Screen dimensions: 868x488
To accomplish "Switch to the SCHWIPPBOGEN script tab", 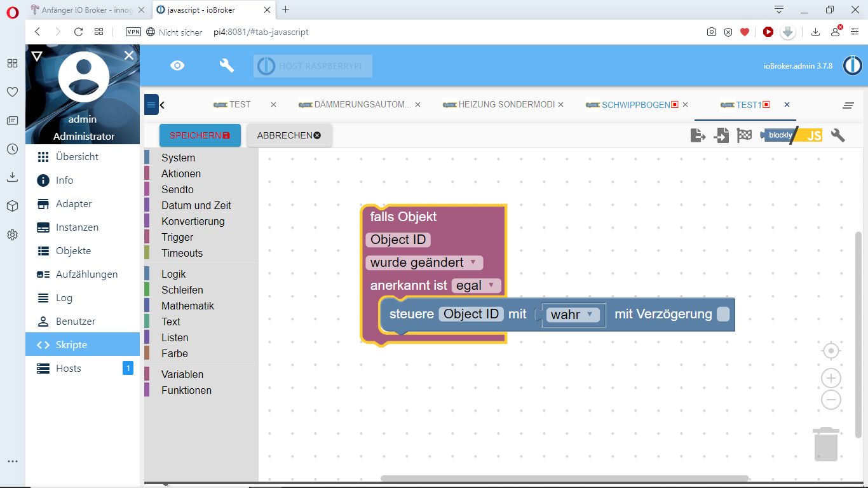I will [635, 105].
